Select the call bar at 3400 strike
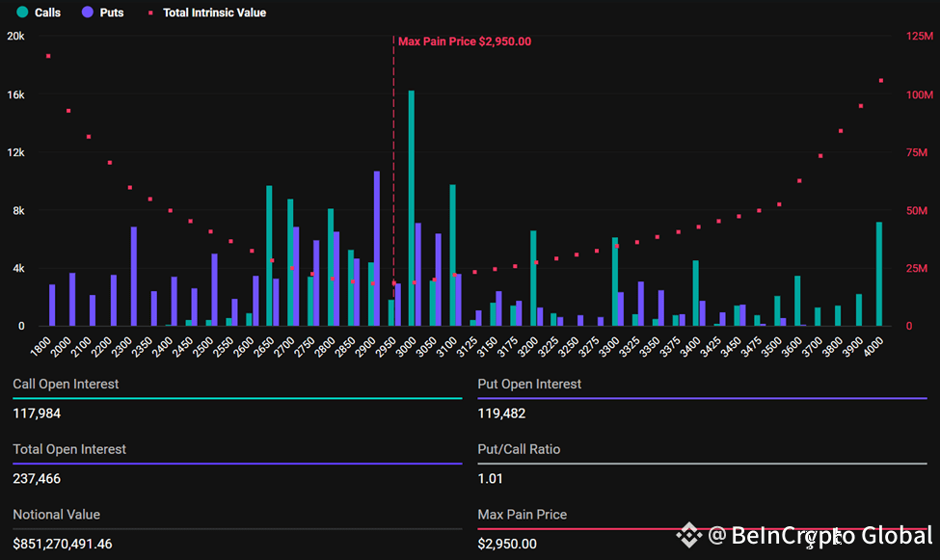The height and width of the screenshot is (560, 940). (696, 293)
